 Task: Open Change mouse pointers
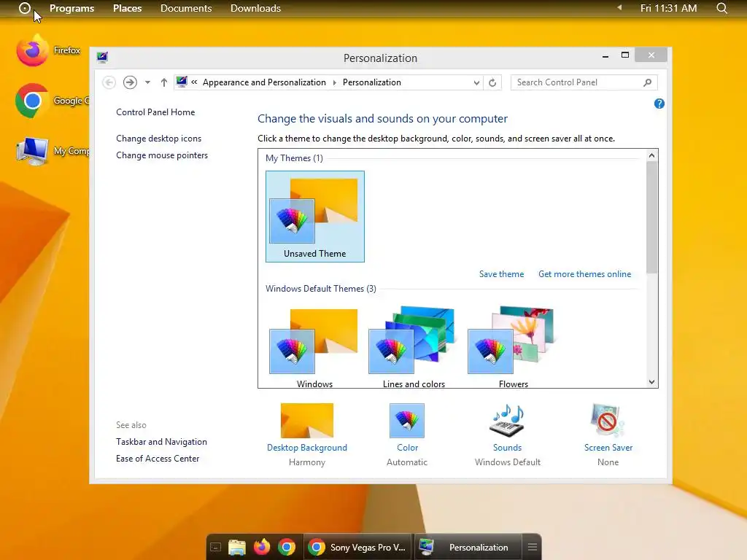tap(162, 155)
